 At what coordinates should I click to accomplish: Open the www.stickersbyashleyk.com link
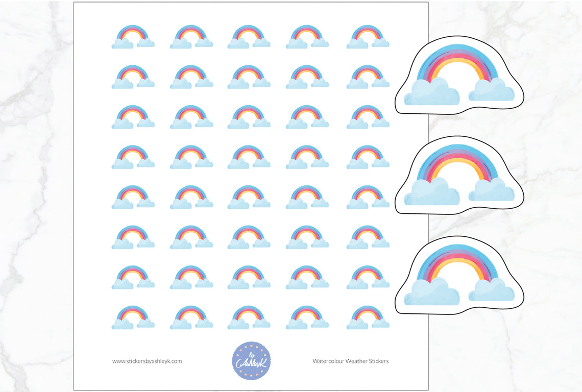147,360
